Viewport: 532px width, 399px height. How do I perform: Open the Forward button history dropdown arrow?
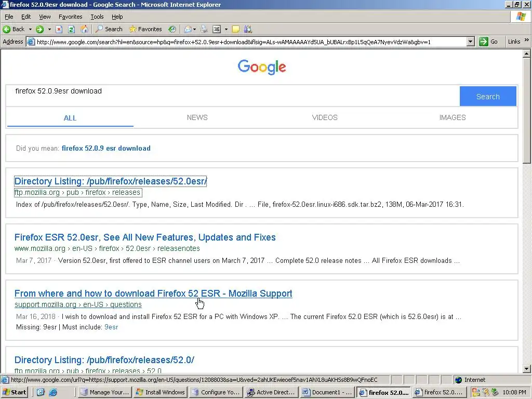coord(49,29)
